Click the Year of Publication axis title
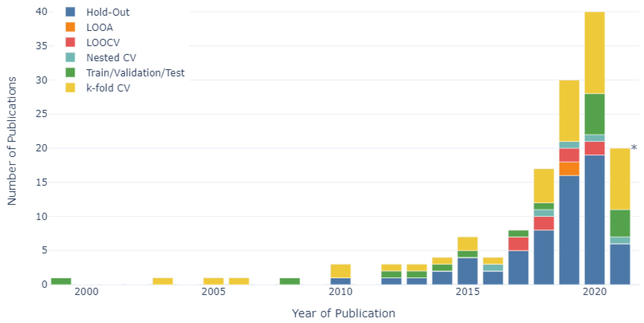Image resolution: width=644 pixels, height=323 pixels. pyautogui.click(x=343, y=313)
